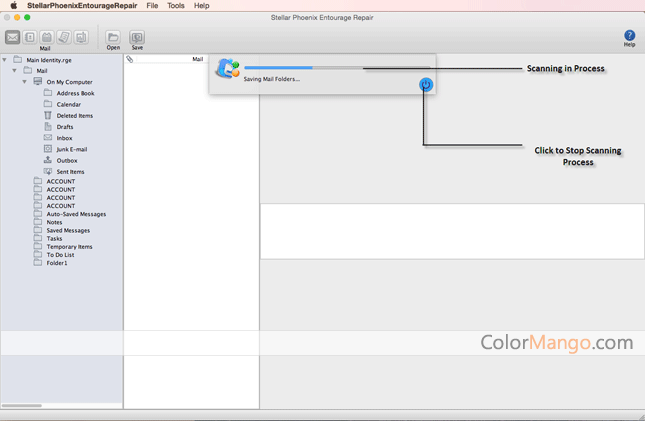Open the Tools menu
645x421 pixels.
click(x=176, y=5)
